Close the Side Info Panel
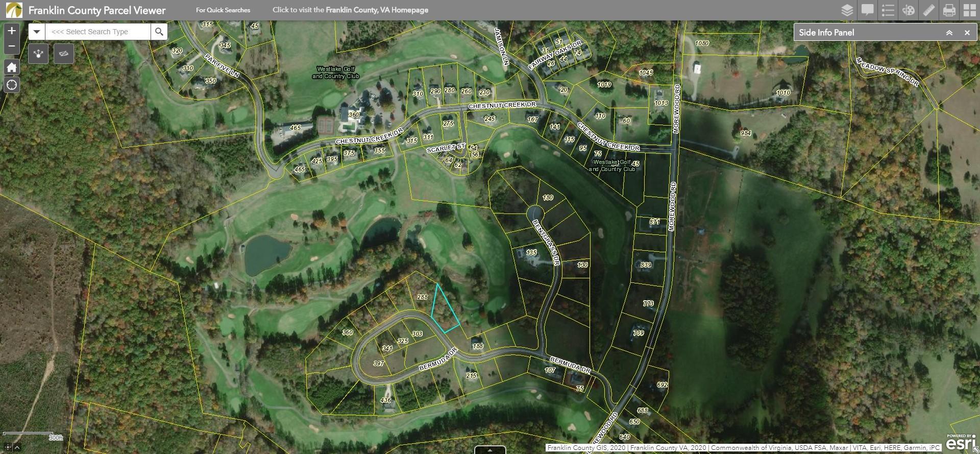The width and height of the screenshot is (980, 454). tap(967, 33)
